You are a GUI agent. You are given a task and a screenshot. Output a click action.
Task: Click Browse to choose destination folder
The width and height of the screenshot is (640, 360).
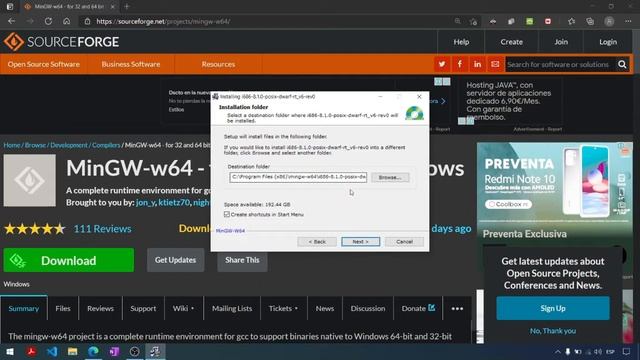point(390,177)
